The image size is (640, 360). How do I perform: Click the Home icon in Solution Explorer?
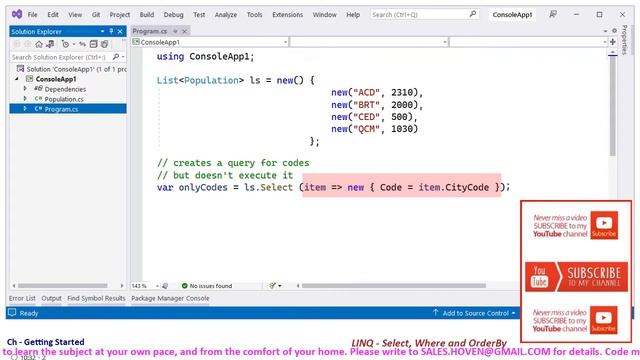[x=39, y=44]
